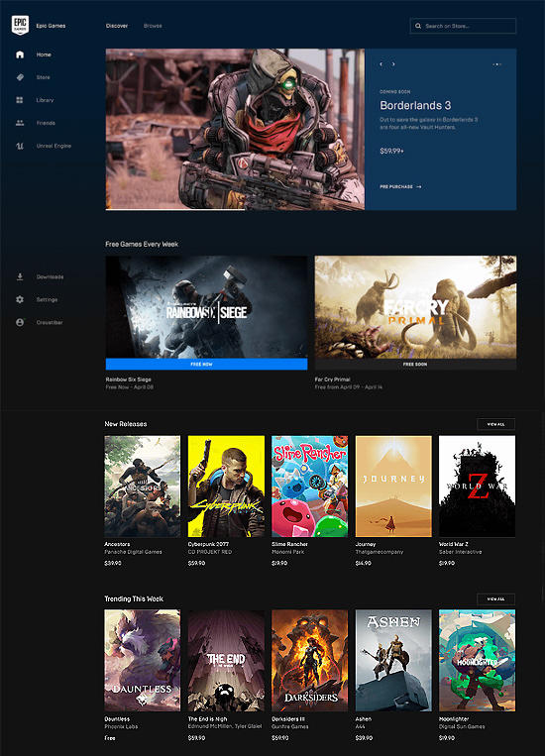Open the account profile icon
Screen dimensions: 545x756
coord(20,322)
